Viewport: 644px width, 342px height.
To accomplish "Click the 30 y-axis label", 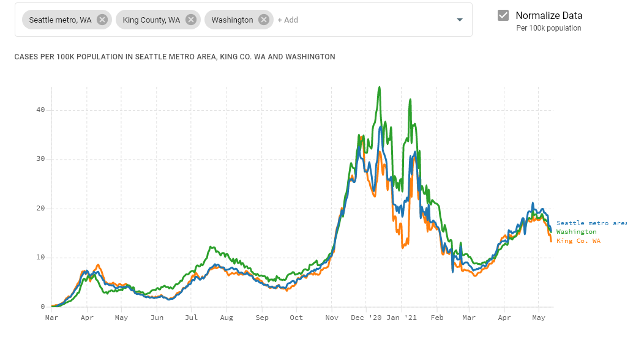I will pos(40,159).
